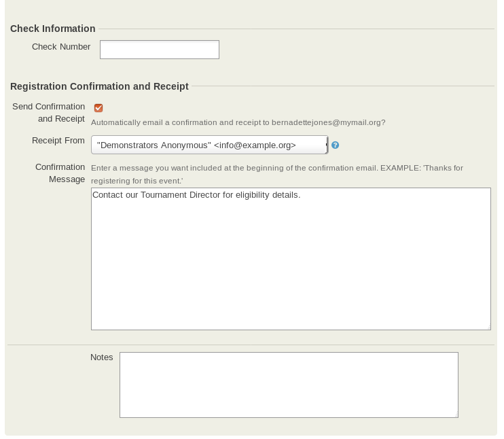Click the Check Number label
The width and height of the screenshot is (504, 439).
coord(61,47)
